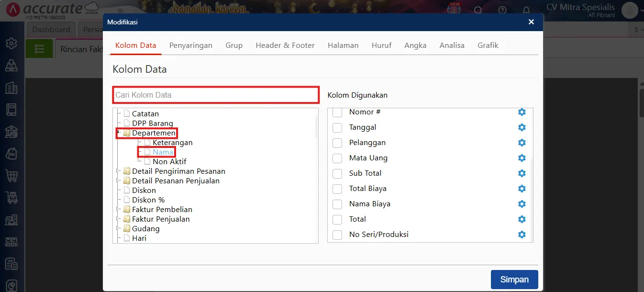Expand the Gudang folder in tree
The image size is (644, 292).
point(118,229)
